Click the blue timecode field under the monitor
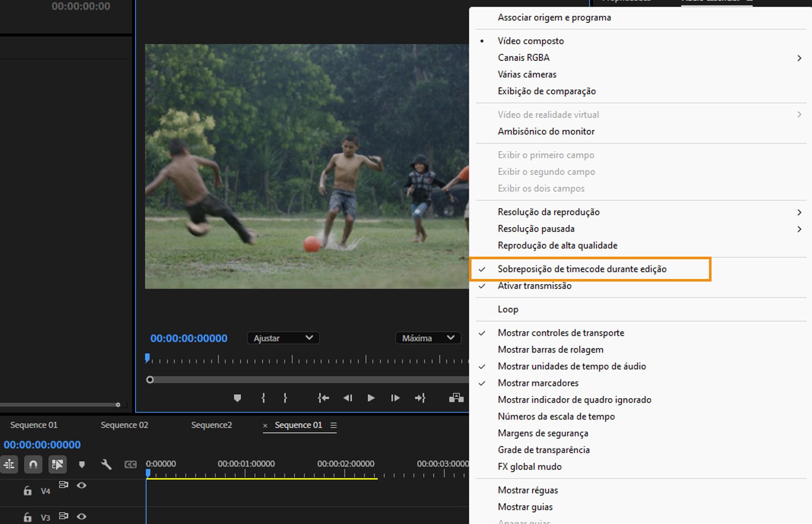The width and height of the screenshot is (812, 524). (189, 338)
